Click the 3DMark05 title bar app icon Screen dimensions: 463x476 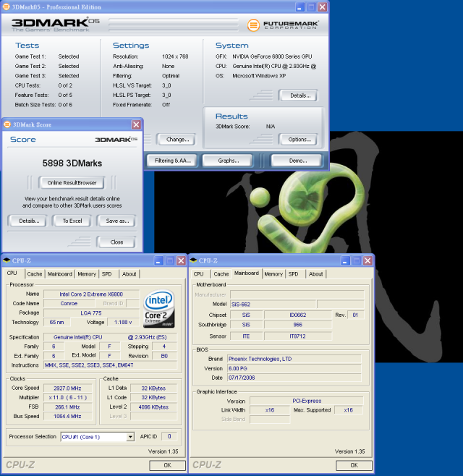pos(6,7)
